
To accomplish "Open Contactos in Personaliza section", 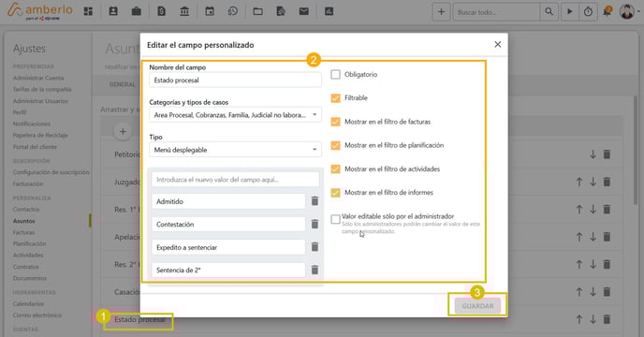I will coord(26,209).
